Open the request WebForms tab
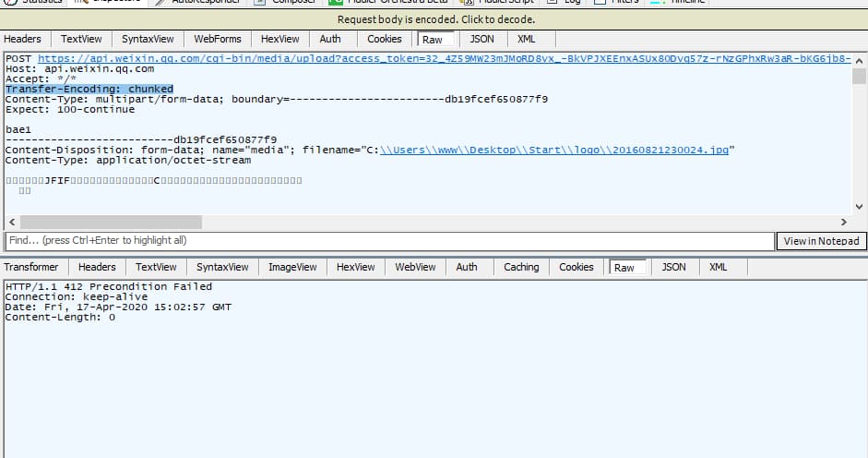 tap(218, 39)
